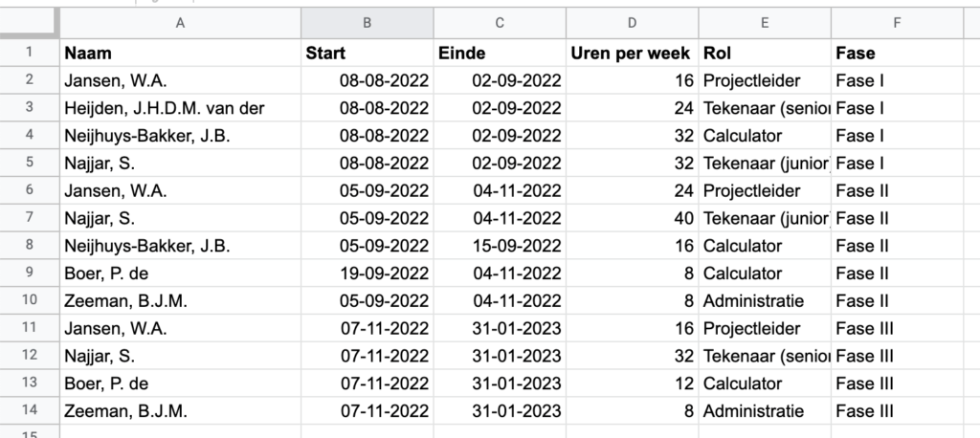The height and width of the screenshot is (438, 980).
Task: Select the entire column A header
Action: pos(180,24)
